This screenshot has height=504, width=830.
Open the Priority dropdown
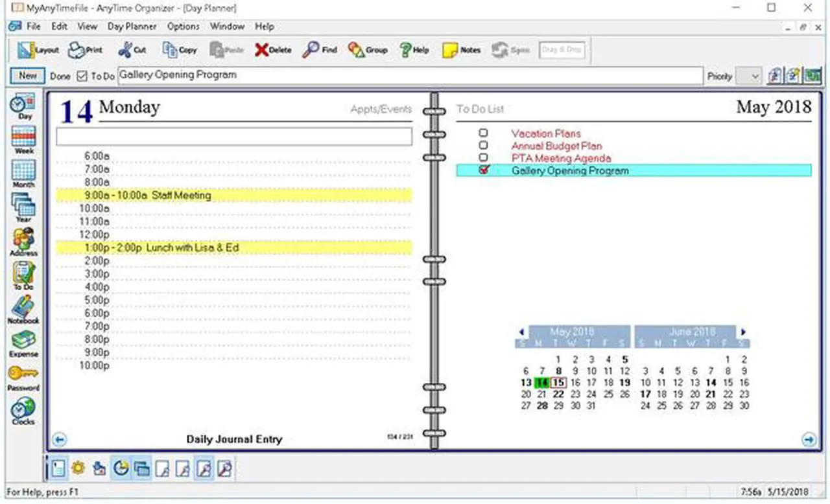coord(749,76)
